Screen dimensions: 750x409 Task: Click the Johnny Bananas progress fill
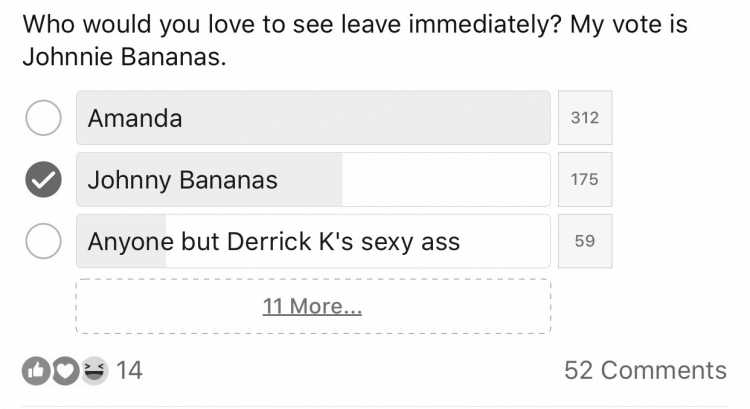pos(210,179)
